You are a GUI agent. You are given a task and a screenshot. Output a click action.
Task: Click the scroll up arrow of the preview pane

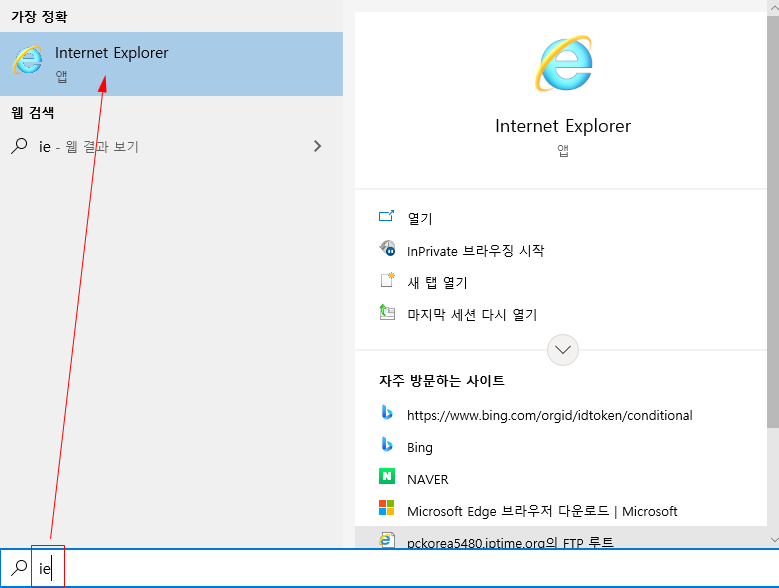[773, 7]
